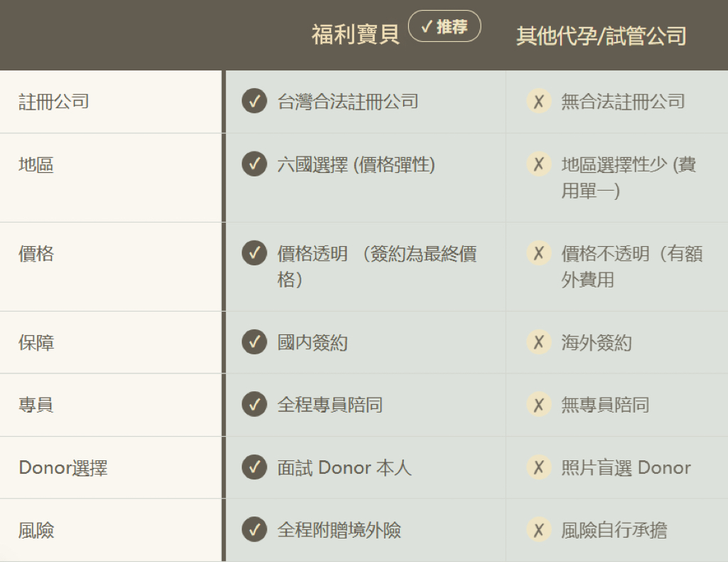Select the 其他代孕/試管公司 column header
The width and height of the screenshot is (728, 562).
click(x=601, y=36)
